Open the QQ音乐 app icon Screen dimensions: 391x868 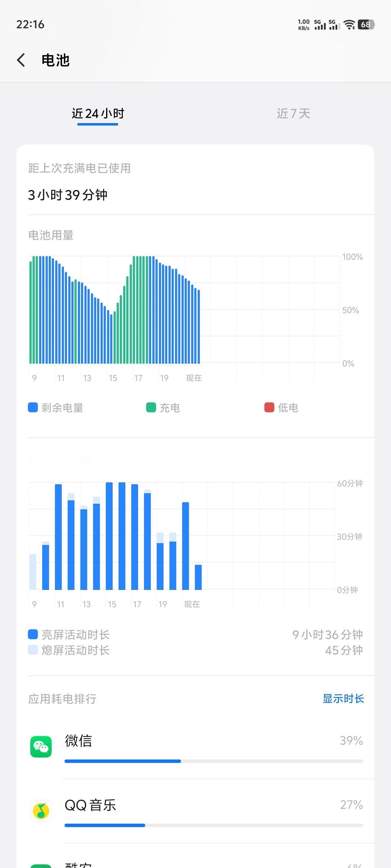click(x=41, y=811)
